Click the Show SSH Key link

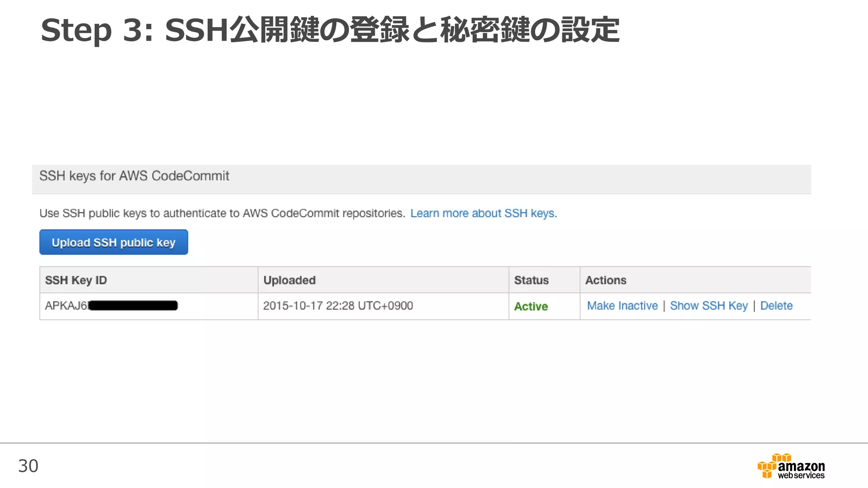click(x=709, y=306)
